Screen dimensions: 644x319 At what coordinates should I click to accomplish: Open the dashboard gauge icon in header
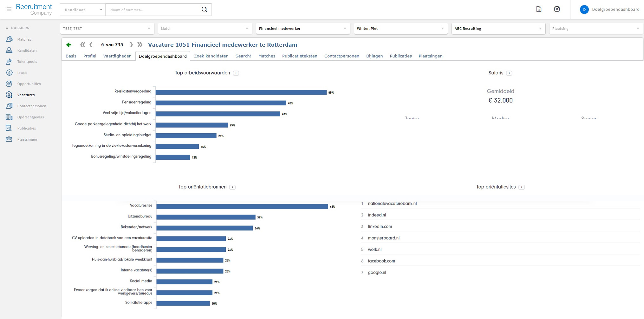[x=557, y=9]
